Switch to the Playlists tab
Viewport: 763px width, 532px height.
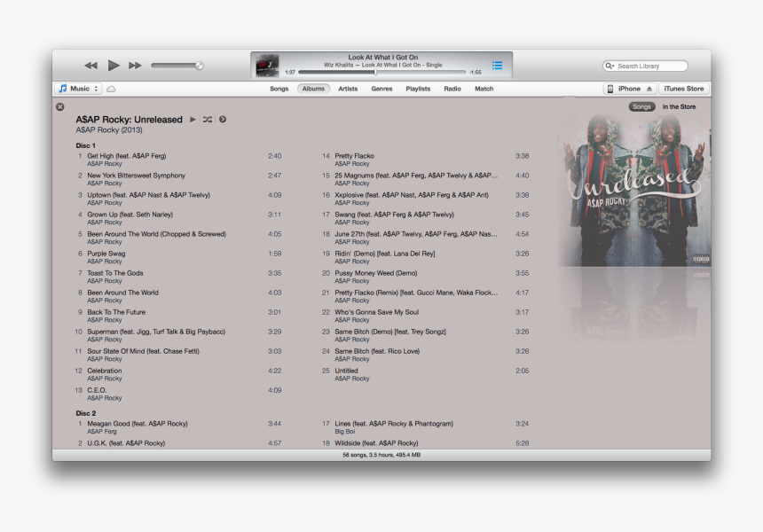coord(417,89)
